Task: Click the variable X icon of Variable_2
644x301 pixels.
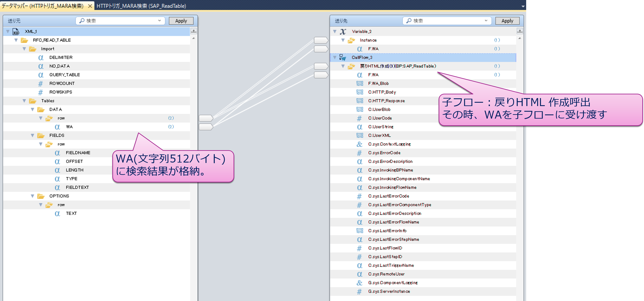Action: [x=343, y=31]
